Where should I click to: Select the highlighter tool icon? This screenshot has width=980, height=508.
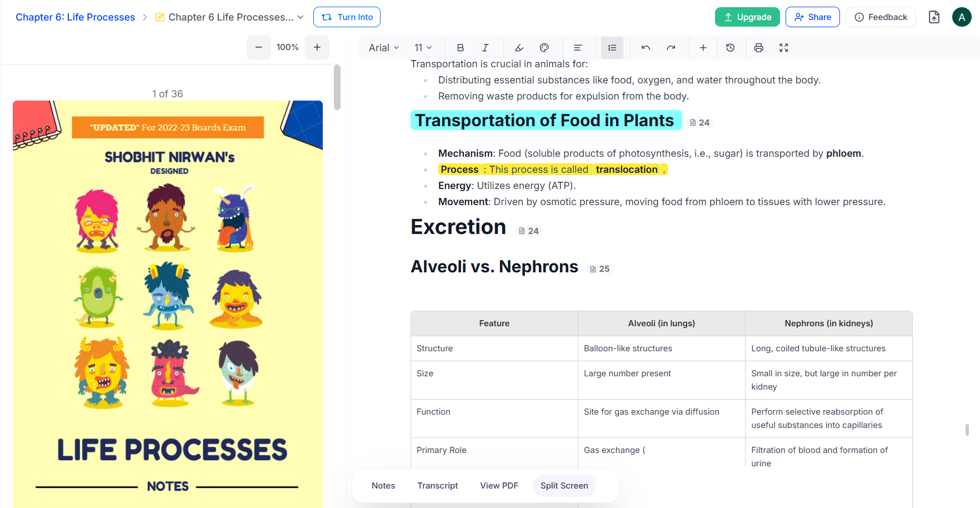click(x=519, y=48)
